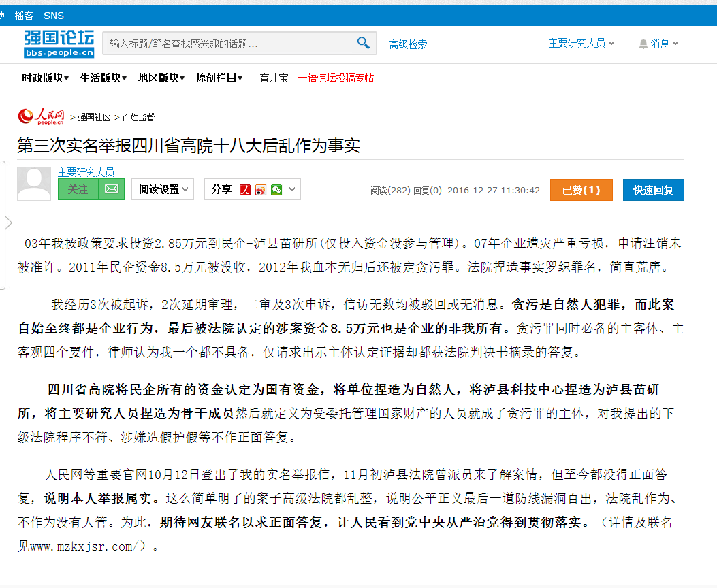Image resolution: width=717 pixels, height=588 pixels.
Task: Open the 时政版块 menu
Action: click(45, 78)
